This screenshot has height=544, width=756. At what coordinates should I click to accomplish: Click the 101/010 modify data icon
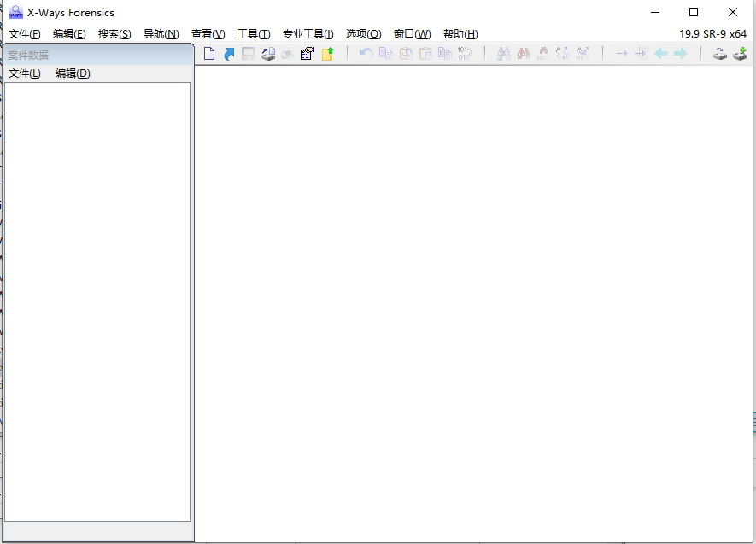click(x=465, y=54)
